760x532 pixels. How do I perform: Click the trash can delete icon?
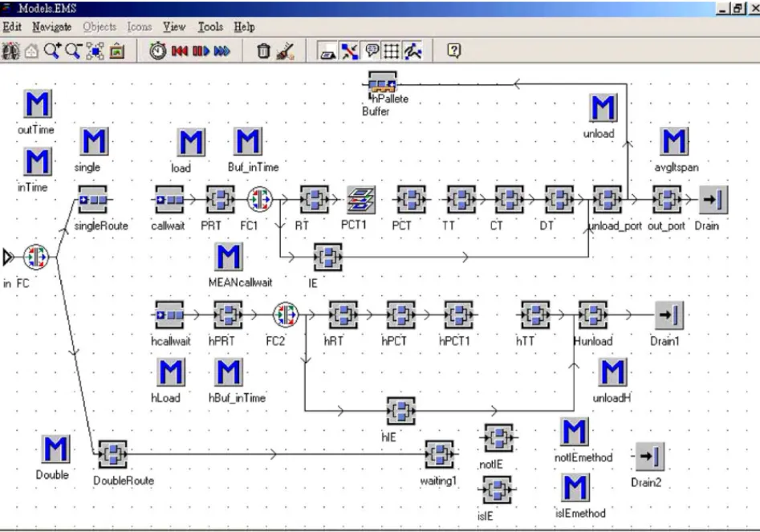(263, 51)
